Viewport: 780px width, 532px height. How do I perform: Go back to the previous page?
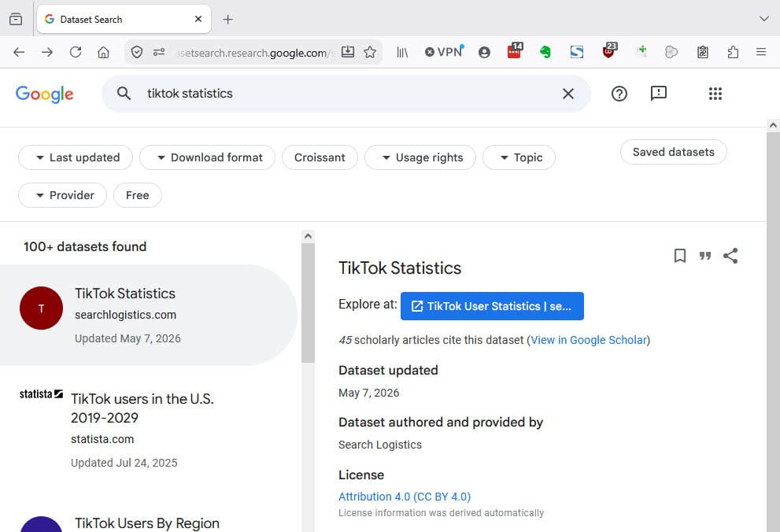(19, 52)
